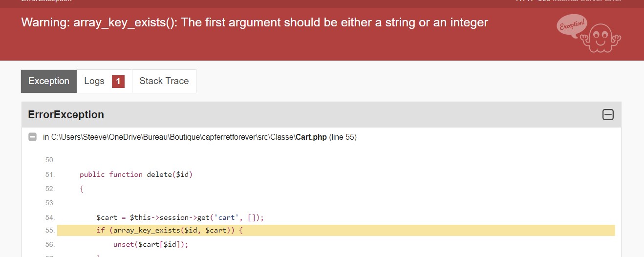Click the warning message title text
Viewport: 644px width, 257px height.
pos(254,22)
